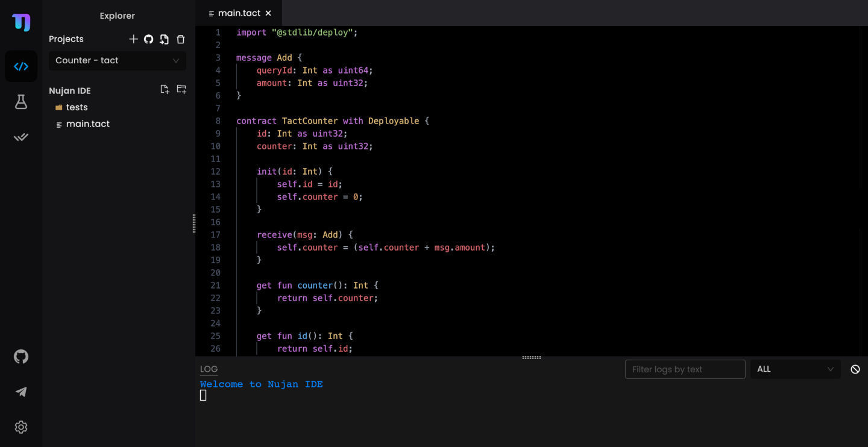Click the Nujan IDE root label
Image resolution: width=868 pixels, height=447 pixels.
70,91
